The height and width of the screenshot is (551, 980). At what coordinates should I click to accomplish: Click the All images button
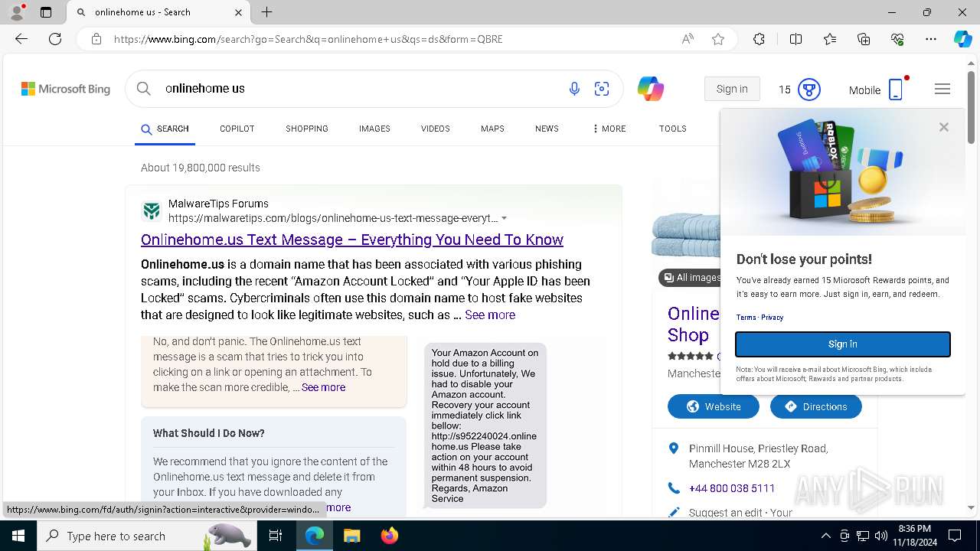(x=689, y=278)
